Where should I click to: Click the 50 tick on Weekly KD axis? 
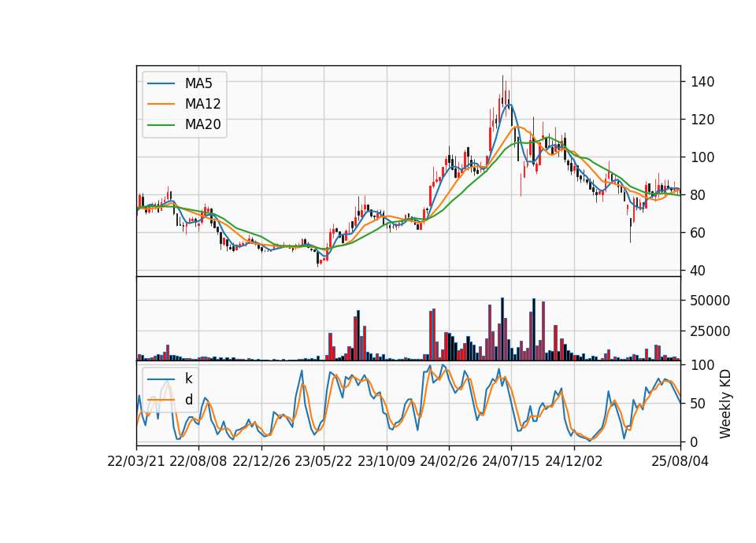coord(699,403)
